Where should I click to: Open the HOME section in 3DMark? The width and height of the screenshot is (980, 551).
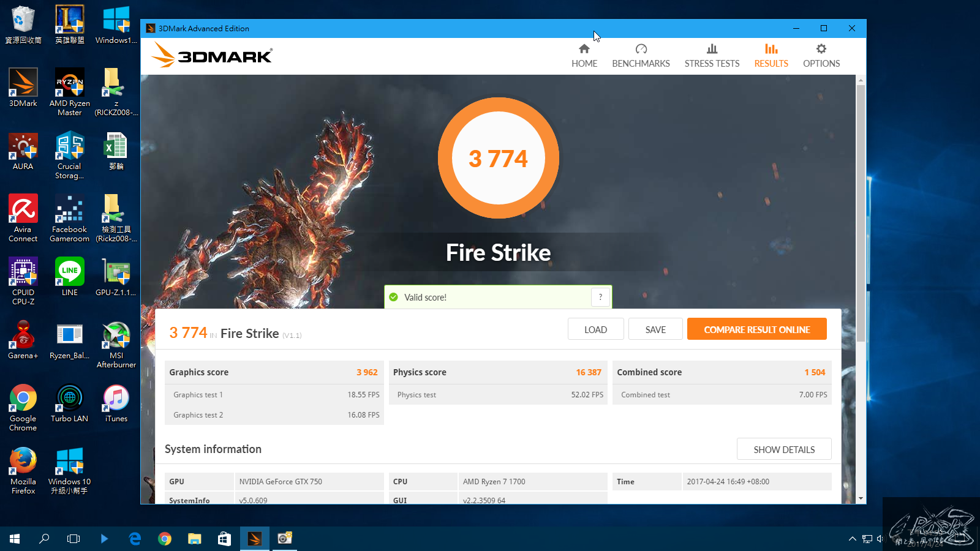click(584, 56)
